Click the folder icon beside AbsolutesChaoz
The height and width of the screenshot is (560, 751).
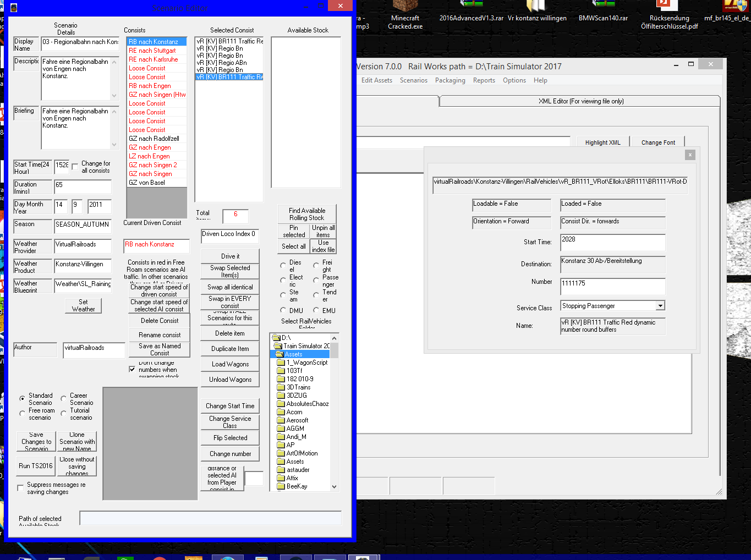pyautogui.click(x=281, y=404)
